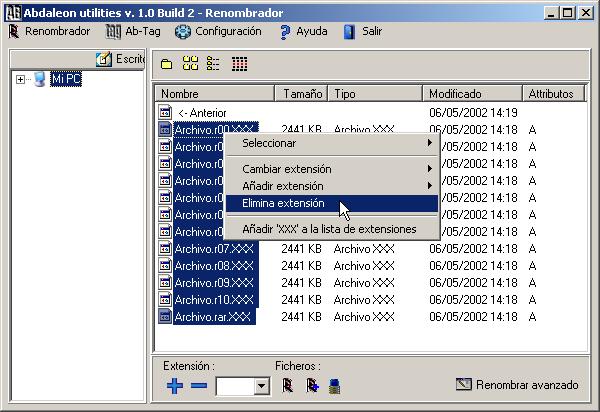Sort files by the Modificado column header

point(474,93)
